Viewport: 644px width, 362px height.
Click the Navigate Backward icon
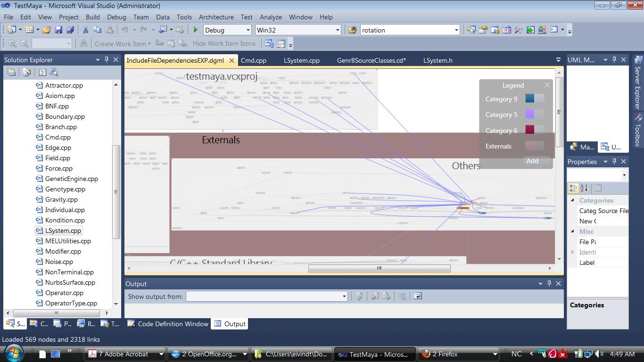point(163,30)
